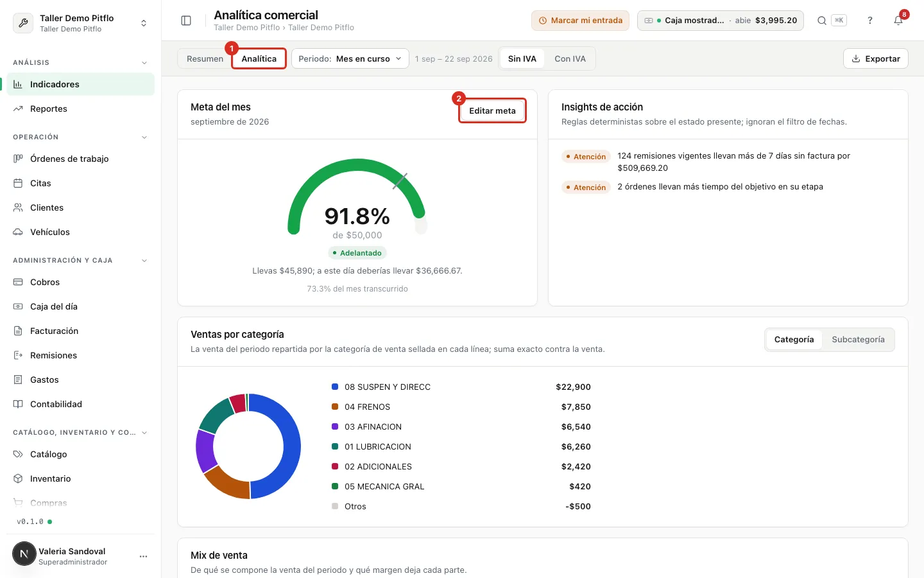924x578 pixels.
Task: Click the user menu three dots icon
Action: (x=143, y=556)
